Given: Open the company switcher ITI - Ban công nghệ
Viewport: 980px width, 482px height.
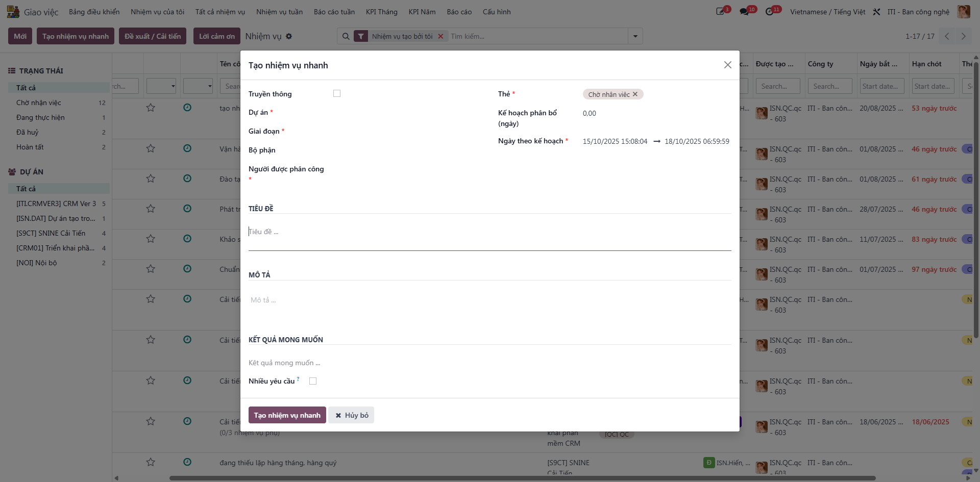Looking at the screenshot, I should [x=918, y=12].
